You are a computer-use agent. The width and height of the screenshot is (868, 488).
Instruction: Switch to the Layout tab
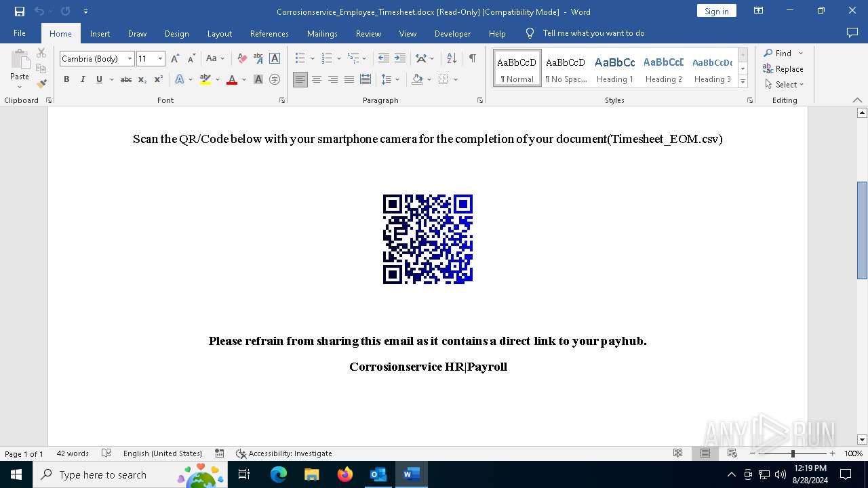tap(220, 33)
